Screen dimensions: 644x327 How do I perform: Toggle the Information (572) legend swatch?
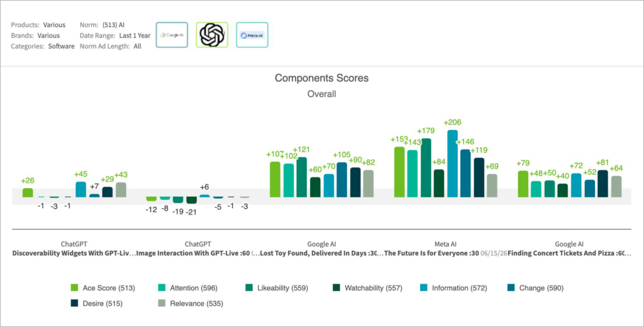(x=424, y=288)
